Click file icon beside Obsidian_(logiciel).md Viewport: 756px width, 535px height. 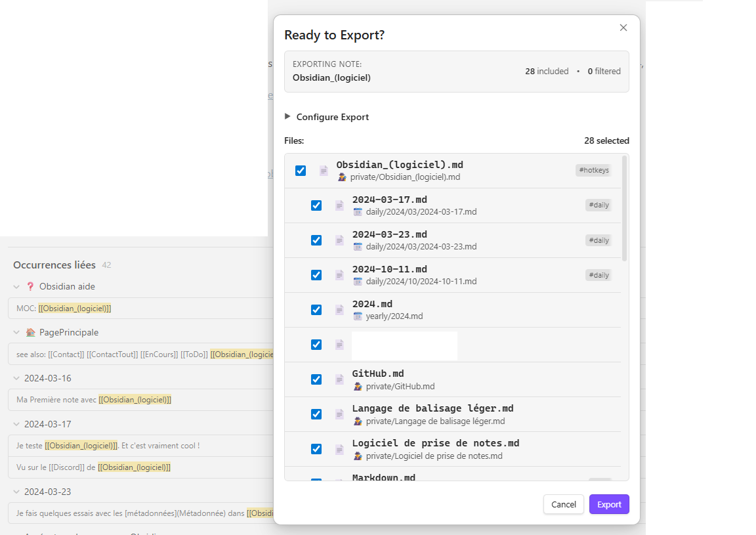(x=324, y=171)
